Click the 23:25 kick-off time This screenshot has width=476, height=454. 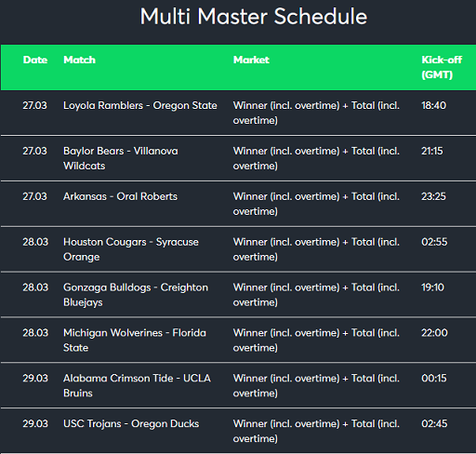coord(433,196)
